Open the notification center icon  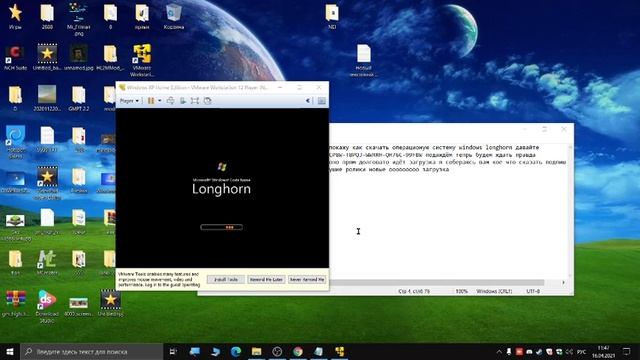click(x=627, y=351)
